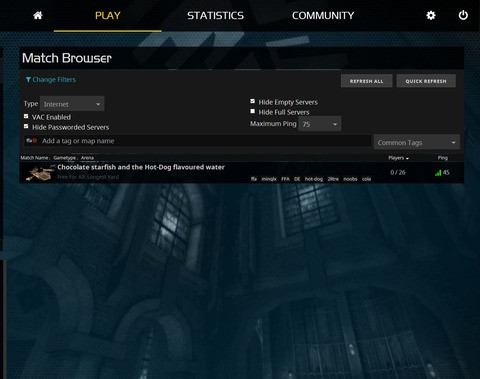
Task: Click the green ping signal bars icon
Action: pyautogui.click(x=438, y=173)
